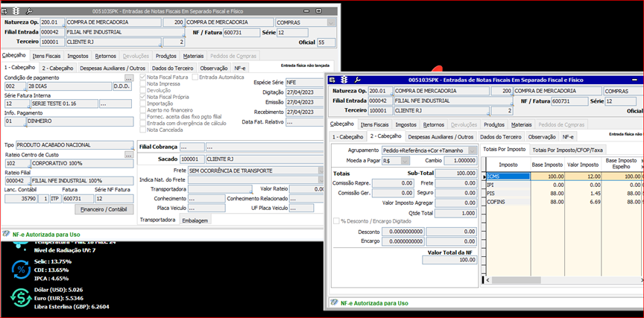644x318 pixels.
Task: Click the 12.00 Valor Imposto cell
Action: tap(583, 177)
